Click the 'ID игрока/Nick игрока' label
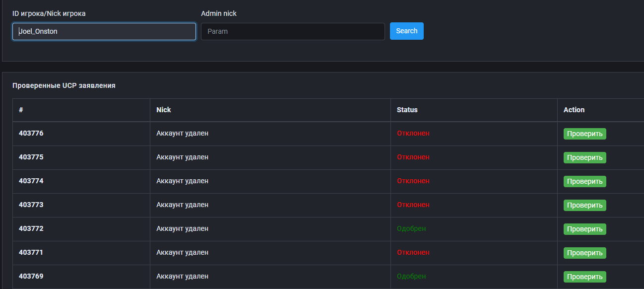The height and width of the screenshot is (289, 644). (49, 13)
